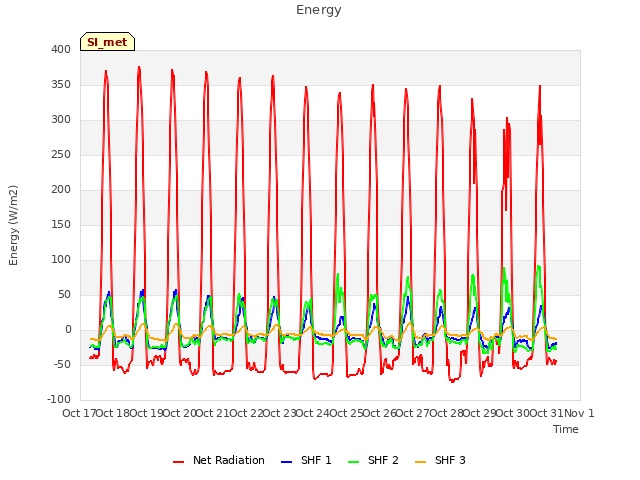Click the 0 y-axis tick label

[x=68, y=330]
